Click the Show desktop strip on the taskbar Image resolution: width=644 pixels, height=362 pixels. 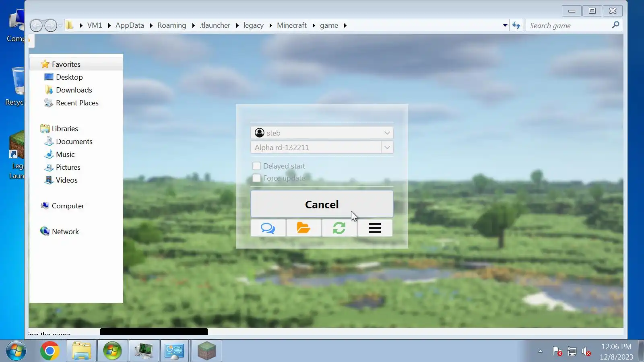pos(641,351)
